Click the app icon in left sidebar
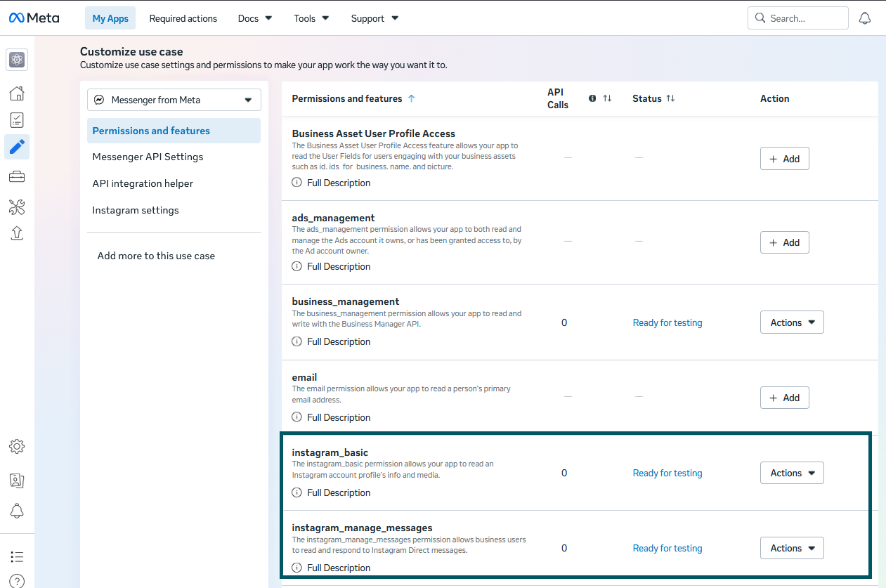Image resolution: width=886 pixels, height=588 pixels. click(18, 60)
